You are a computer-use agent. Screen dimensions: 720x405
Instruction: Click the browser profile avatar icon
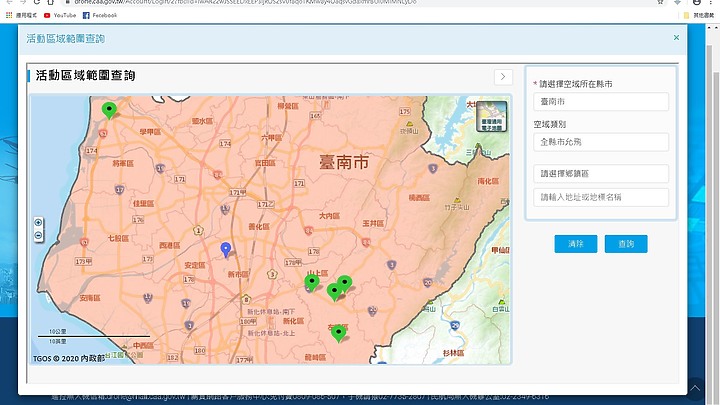[697, 2]
